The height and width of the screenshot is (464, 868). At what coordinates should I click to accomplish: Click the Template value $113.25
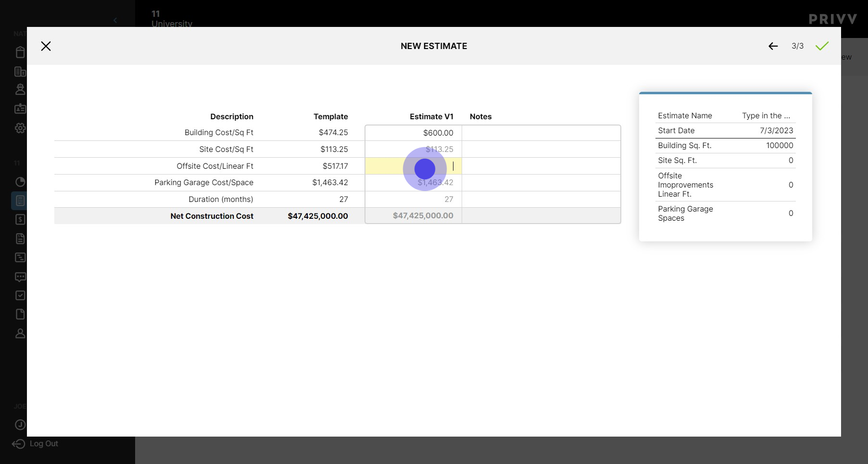point(334,149)
